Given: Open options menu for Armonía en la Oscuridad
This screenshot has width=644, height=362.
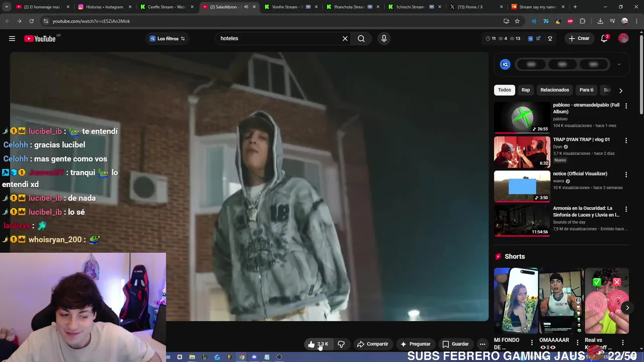Looking at the screenshot, I should 626,209.
